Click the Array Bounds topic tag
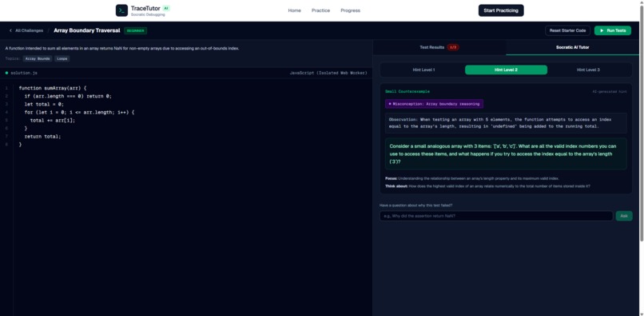Viewport: 644px width, 316px height. [38, 59]
